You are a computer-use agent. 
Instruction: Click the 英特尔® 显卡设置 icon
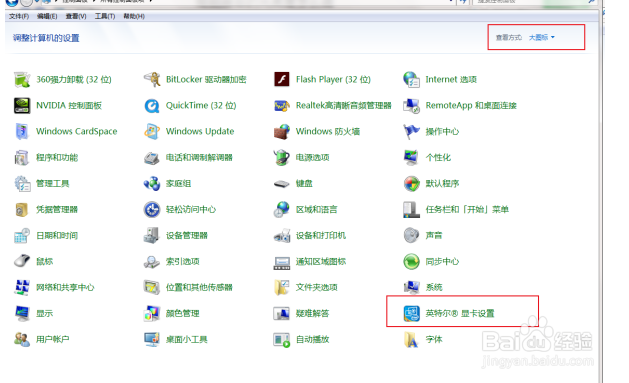[412, 314]
